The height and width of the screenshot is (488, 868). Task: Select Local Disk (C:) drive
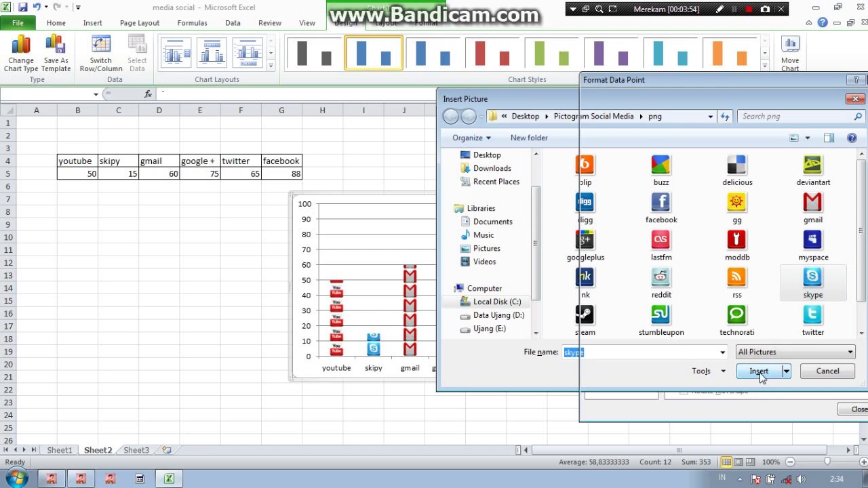[x=497, y=302]
